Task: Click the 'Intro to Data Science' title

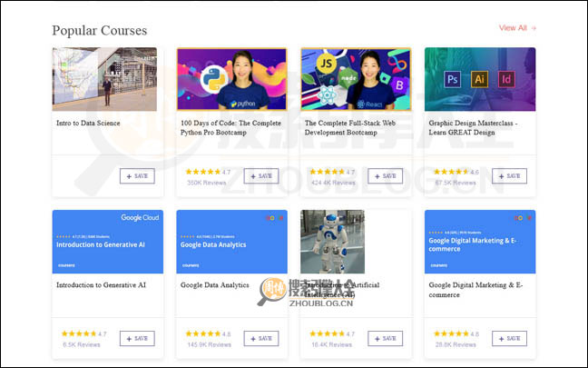Action: [88, 123]
